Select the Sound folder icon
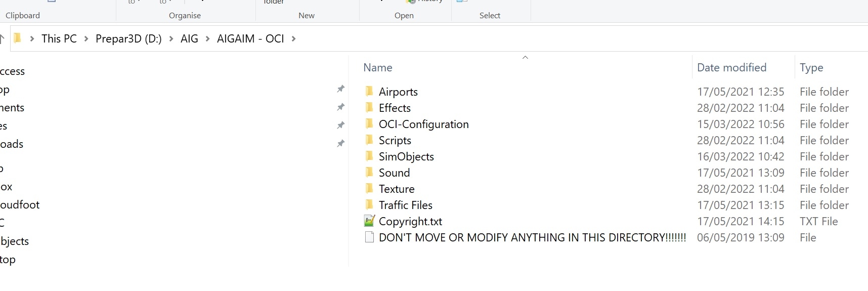The height and width of the screenshot is (291, 868). 369,173
